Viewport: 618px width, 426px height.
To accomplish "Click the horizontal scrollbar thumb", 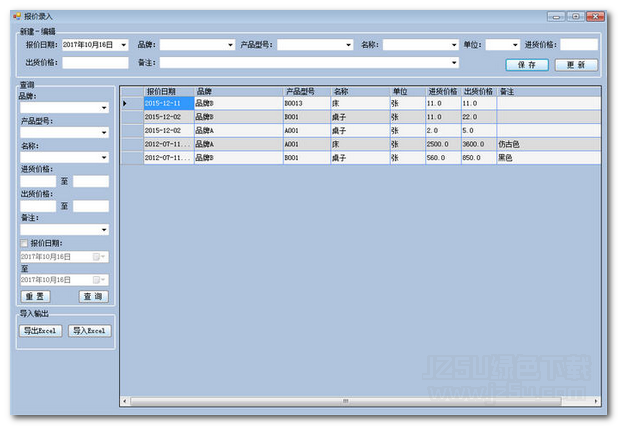I will (x=345, y=401).
